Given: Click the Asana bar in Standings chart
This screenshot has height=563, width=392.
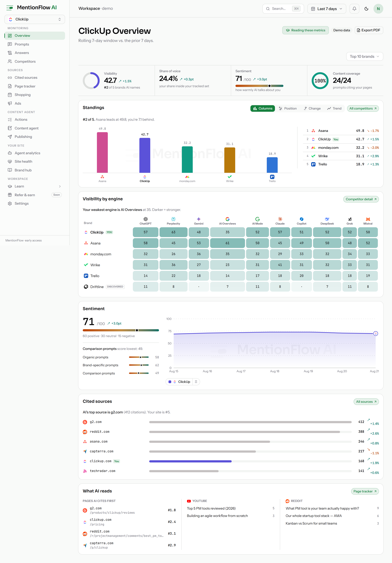Looking at the screenshot, I should 102,152.
